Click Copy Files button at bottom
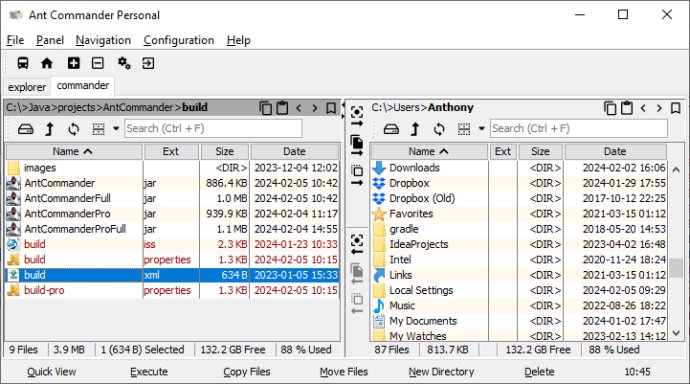Image resolution: width=690 pixels, height=384 pixels. pyautogui.click(x=246, y=372)
